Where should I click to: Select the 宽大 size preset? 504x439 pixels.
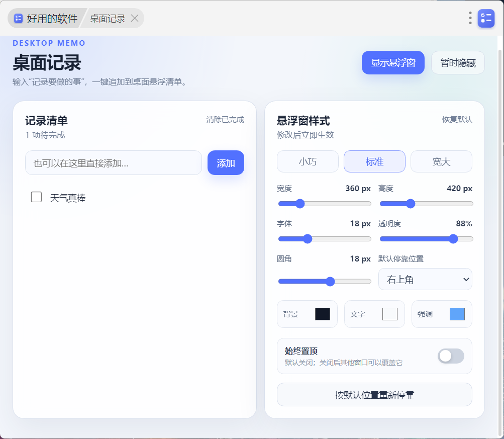click(441, 161)
